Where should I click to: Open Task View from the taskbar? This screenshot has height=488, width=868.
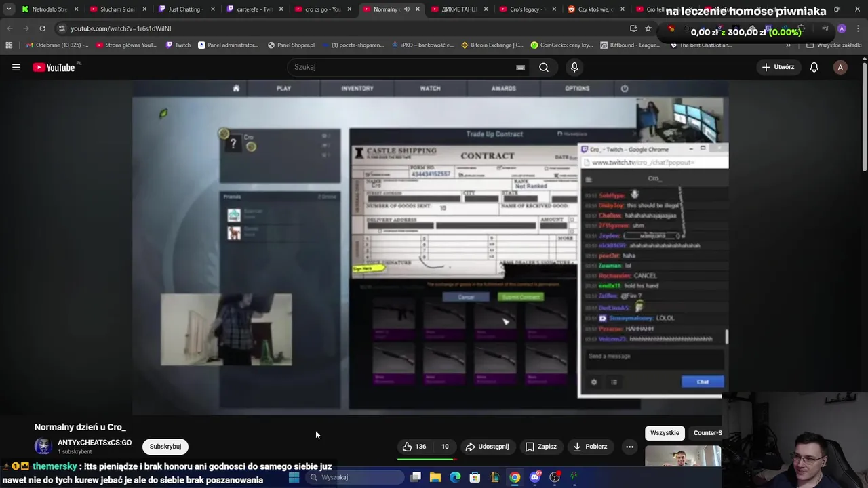pyautogui.click(x=416, y=477)
